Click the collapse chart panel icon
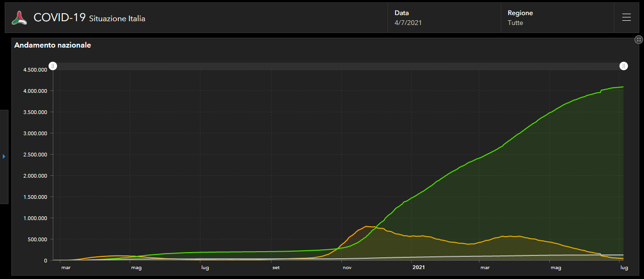The width and height of the screenshot is (644, 279). 638,40
